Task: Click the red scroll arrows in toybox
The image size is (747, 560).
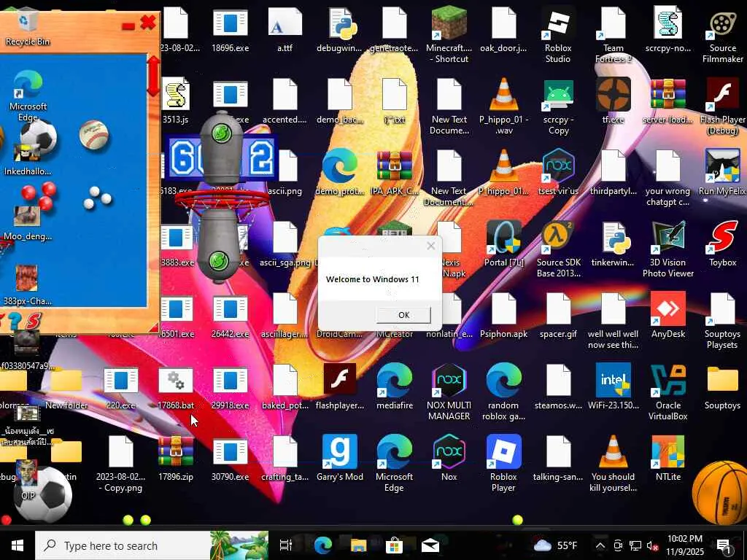Action: coord(153,76)
